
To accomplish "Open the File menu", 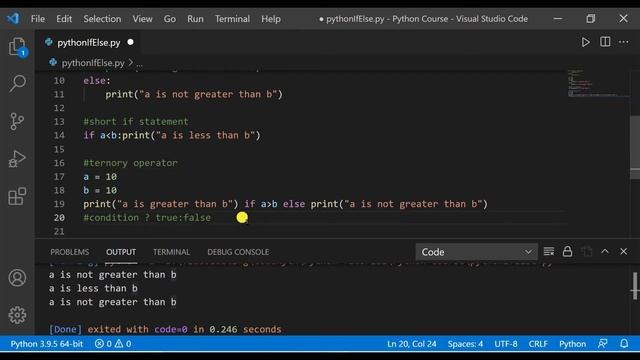I will [38, 19].
